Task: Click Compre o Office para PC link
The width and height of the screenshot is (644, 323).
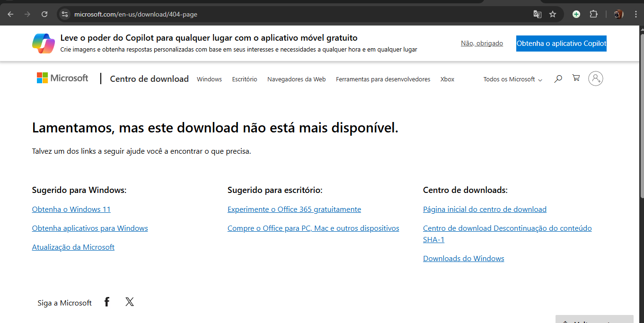Action: click(x=313, y=228)
